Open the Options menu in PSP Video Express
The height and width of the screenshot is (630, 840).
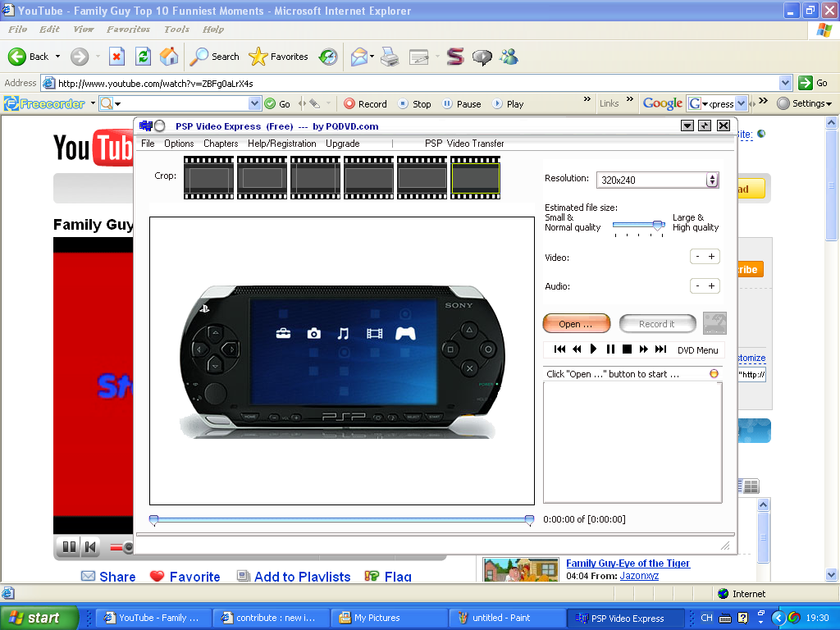pos(178,143)
